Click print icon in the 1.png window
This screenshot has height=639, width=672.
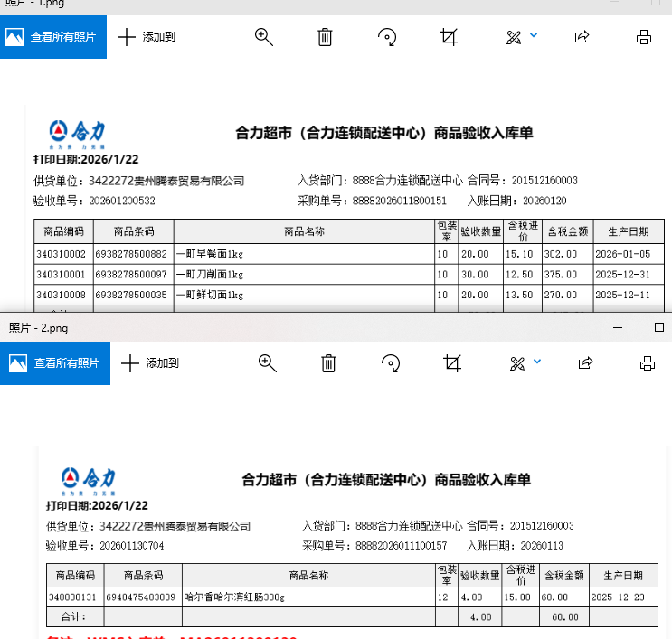click(x=644, y=37)
